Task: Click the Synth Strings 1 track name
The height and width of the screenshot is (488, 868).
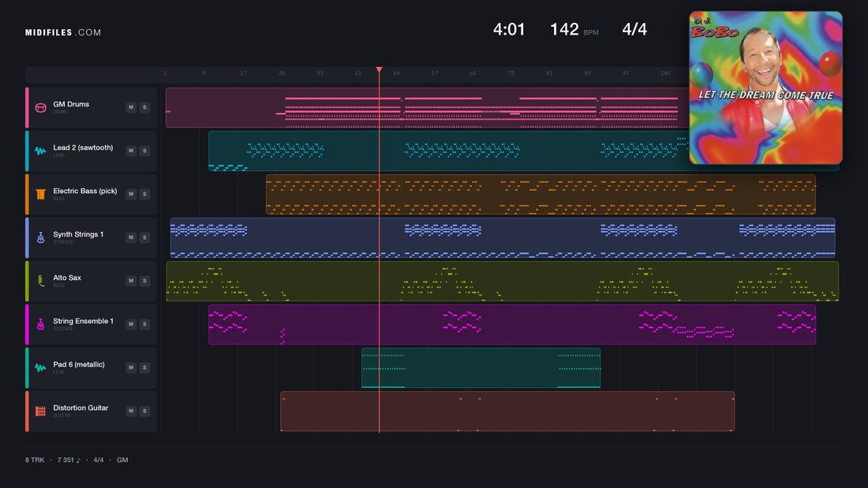Action: [78, 235]
